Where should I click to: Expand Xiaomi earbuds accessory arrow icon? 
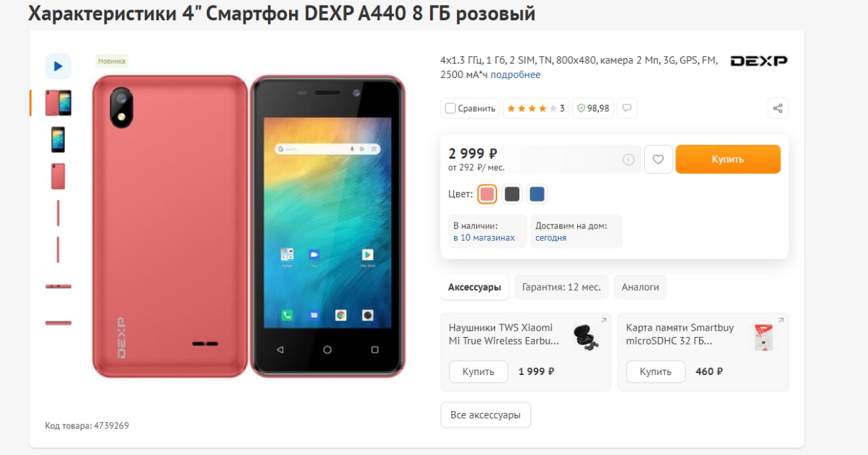pos(604,321)
